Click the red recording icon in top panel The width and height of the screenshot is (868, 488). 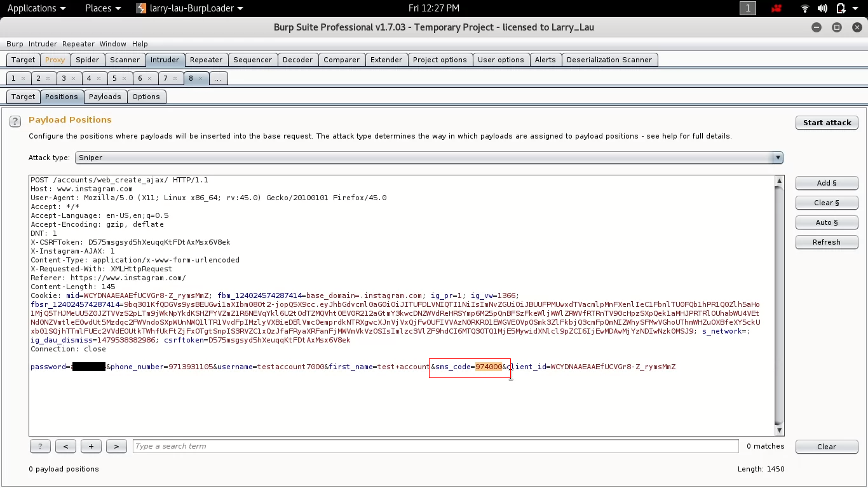pos(776,8)
